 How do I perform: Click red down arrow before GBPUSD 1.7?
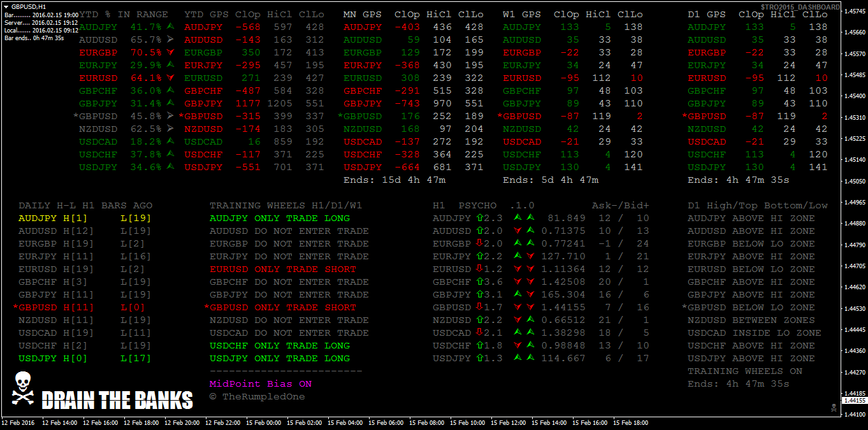[x=479, y=308]
